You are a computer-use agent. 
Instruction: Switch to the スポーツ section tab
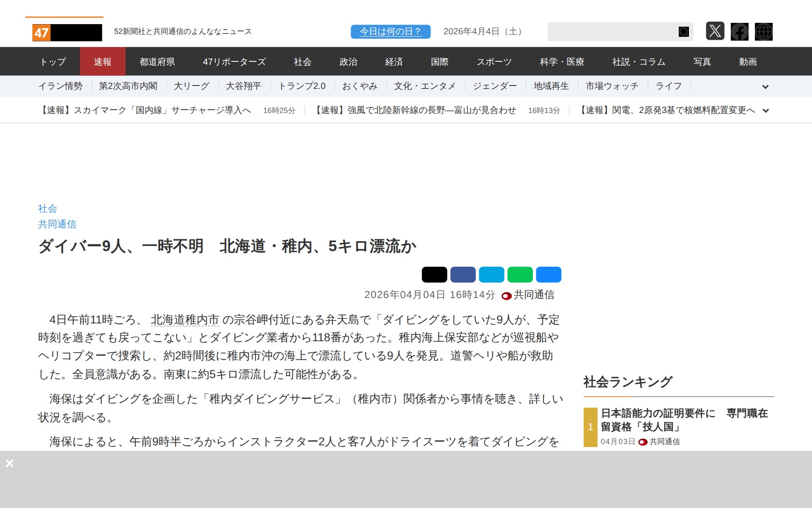pos(495,61)
